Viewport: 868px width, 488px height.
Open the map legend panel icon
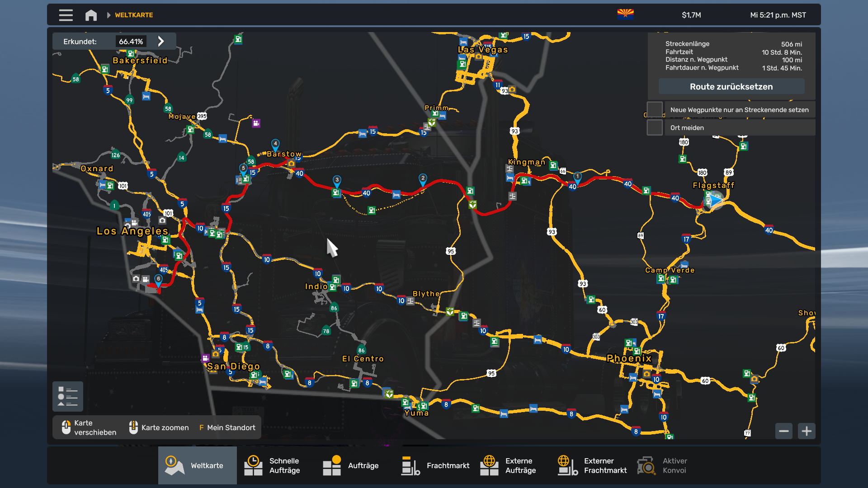pos(67,396)
